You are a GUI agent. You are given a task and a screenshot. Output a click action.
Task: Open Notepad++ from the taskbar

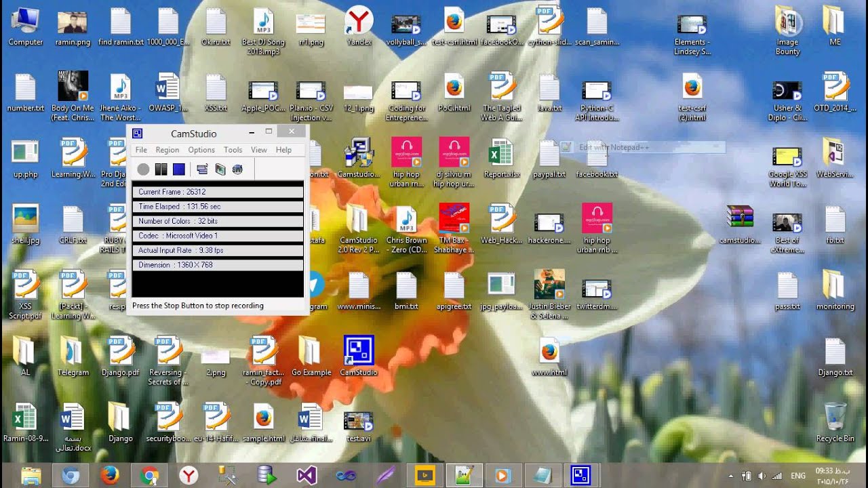pos(465,476)
